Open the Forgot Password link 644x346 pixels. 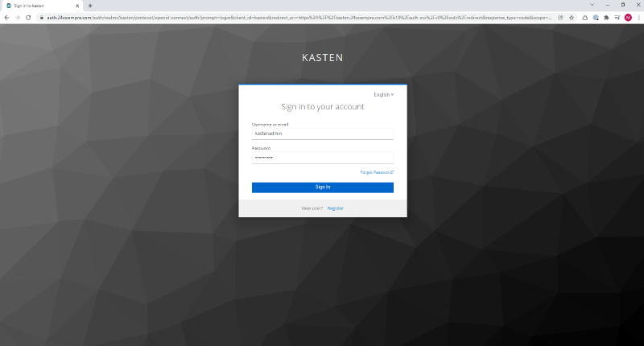tap(377, 172)
